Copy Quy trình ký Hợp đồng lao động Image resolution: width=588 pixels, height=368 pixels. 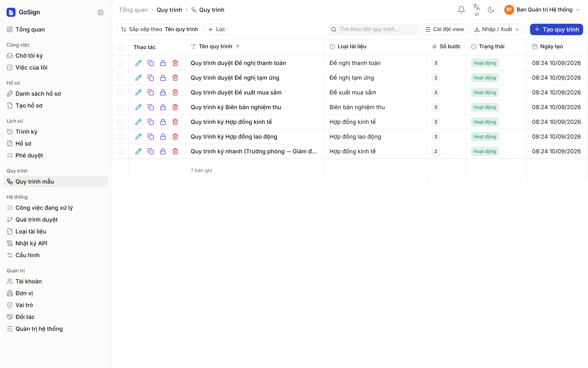click(151, 137)
